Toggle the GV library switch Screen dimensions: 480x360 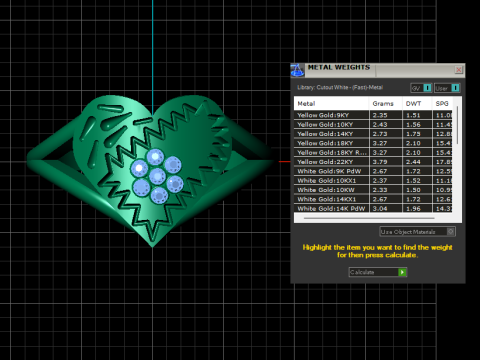tap(421, 88)
